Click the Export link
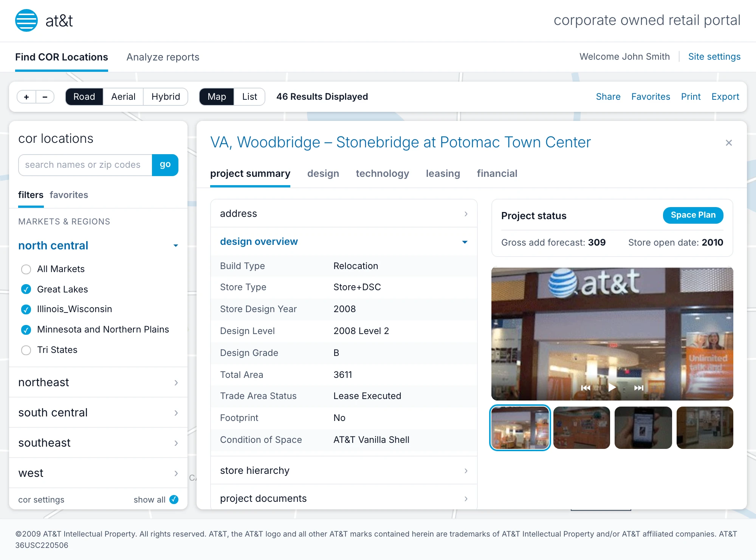Image resolution: width=756 pixels, height=560 pixels. pos(725,97)
